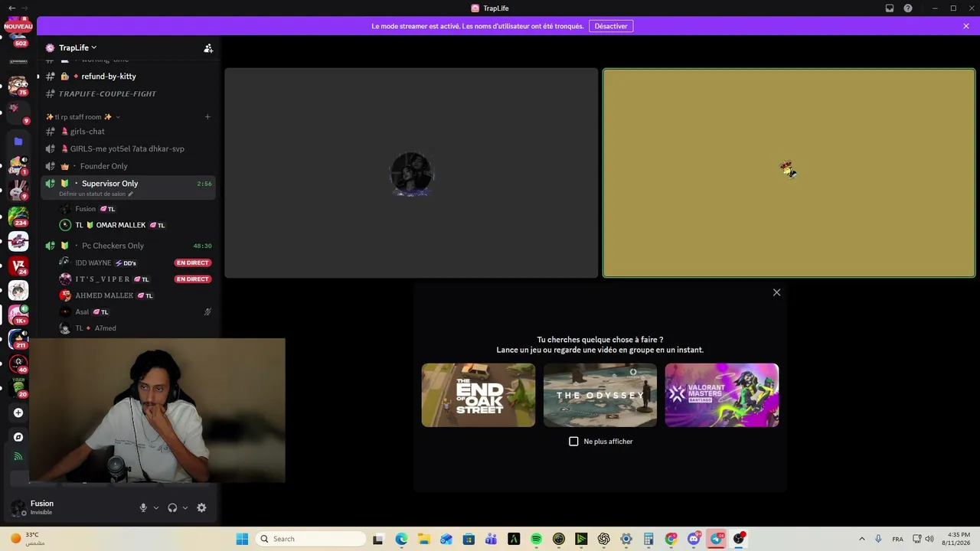Open Calculator from taskbar

[648, 539]
